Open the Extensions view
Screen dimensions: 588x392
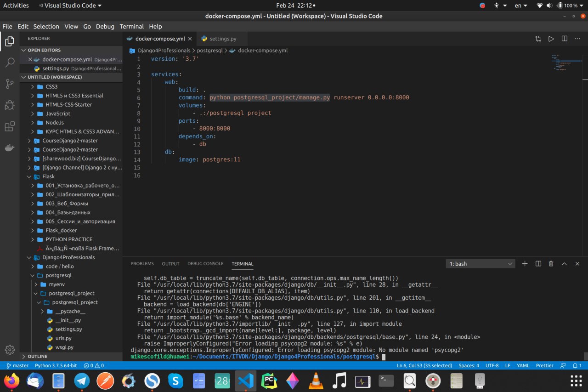(x=10, y=126)
